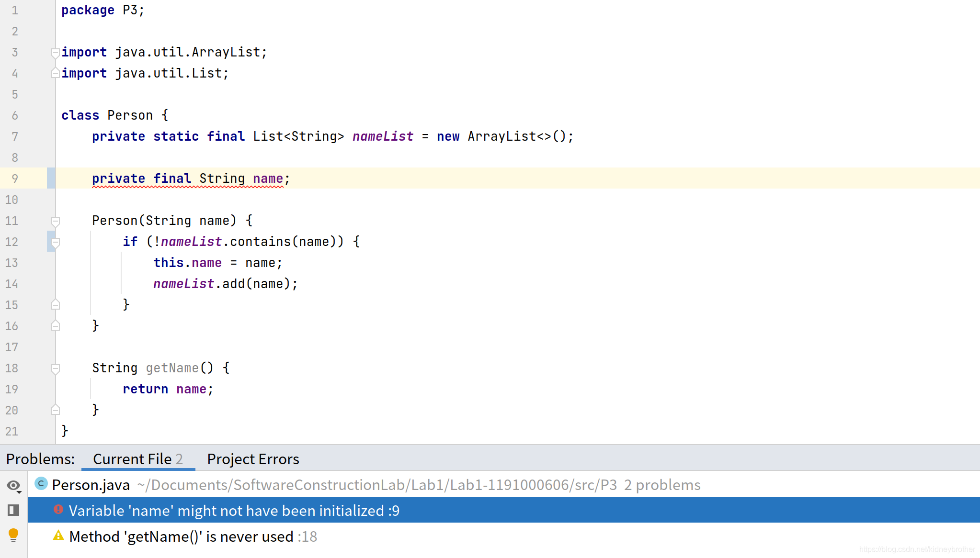
Task: Select the 'Project Errors' tab
Action: (253, 458)
